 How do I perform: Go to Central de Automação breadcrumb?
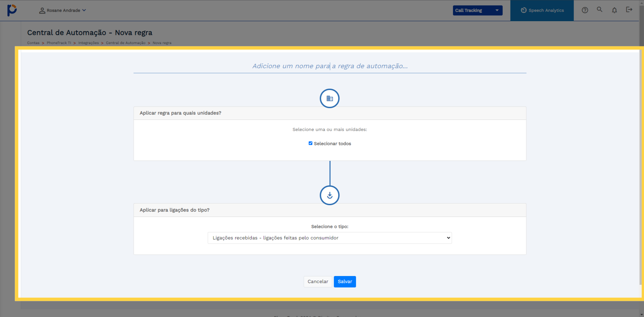[x=126, y=43]
